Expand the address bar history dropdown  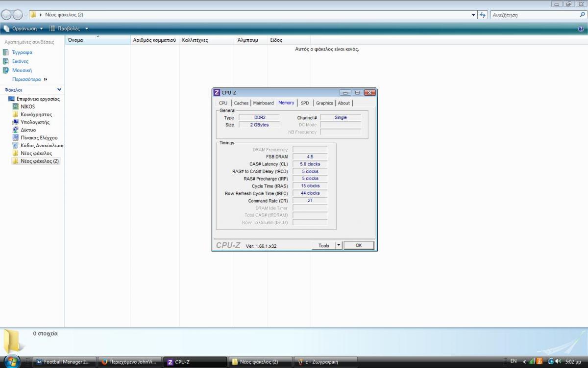(x=473, y=15)
